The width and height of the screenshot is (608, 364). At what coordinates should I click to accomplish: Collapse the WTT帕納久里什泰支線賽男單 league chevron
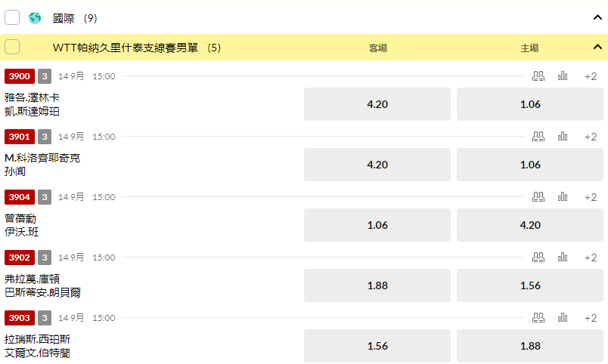(597, 48)
